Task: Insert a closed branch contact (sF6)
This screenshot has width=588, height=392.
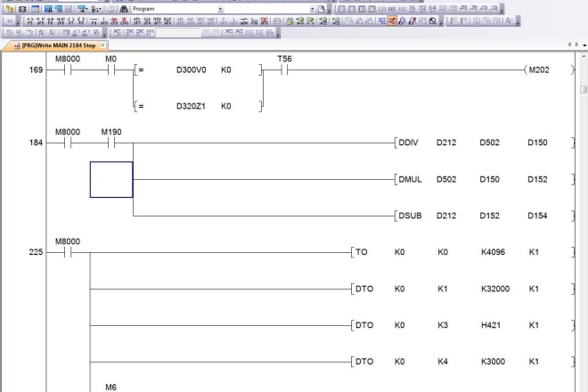Action: click(x=61, y=21)
